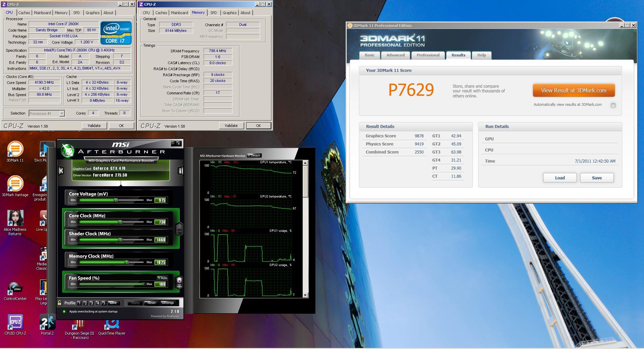Open MSI ControlCenter desktop icon
The width and height of the screenshot is (644, 349).
pyautogui.click(x=15, y=291)
